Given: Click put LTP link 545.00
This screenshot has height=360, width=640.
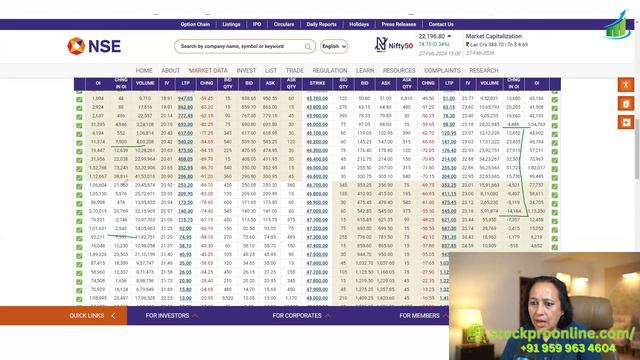Looking at the screenshot, I should [449, 212].
